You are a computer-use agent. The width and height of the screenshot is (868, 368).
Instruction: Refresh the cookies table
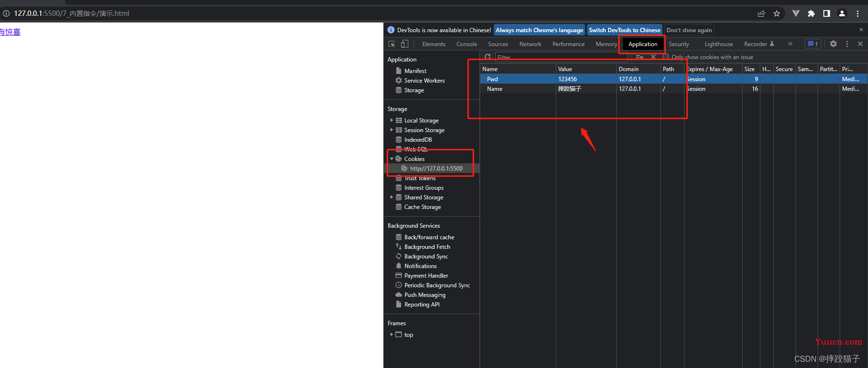click(488, 57)
